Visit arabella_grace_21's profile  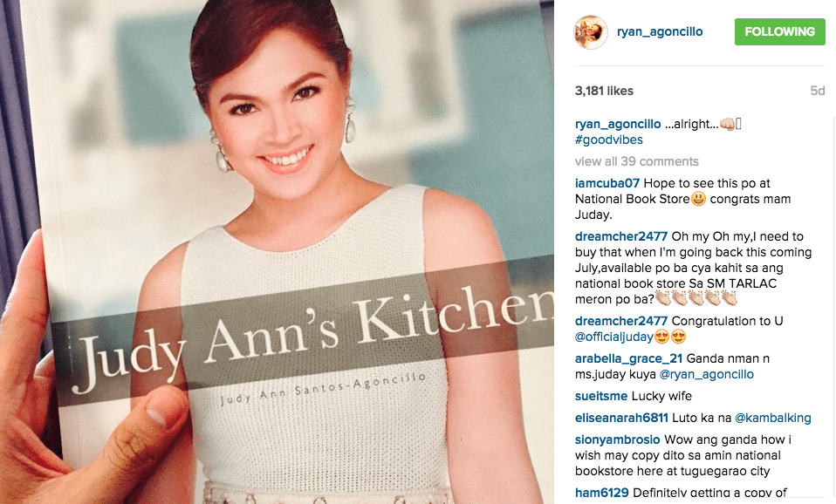click(x=628, y=358)
